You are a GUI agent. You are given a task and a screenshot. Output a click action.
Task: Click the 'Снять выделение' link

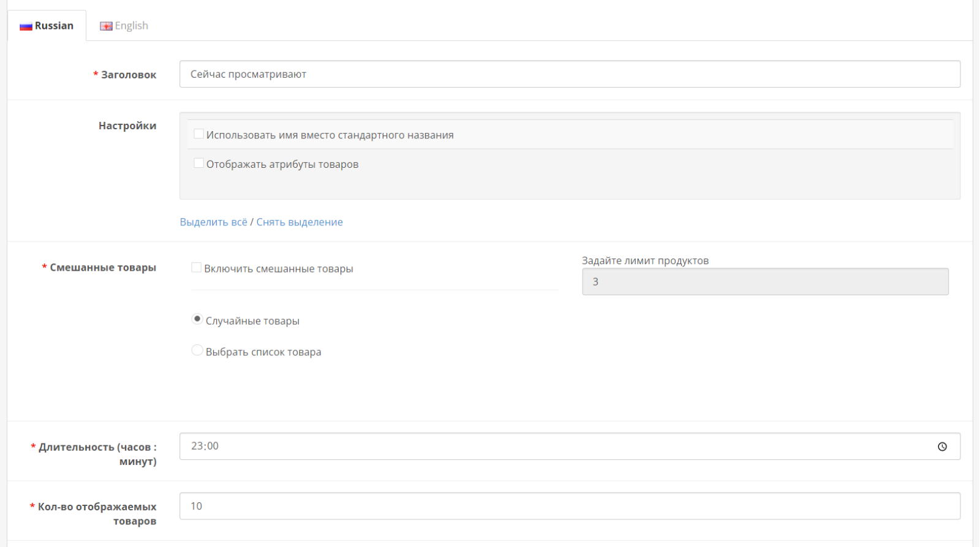tap(300, 222)
